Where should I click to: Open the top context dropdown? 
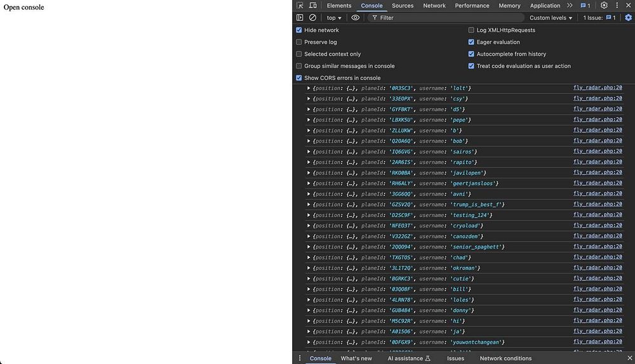[334, 18]
